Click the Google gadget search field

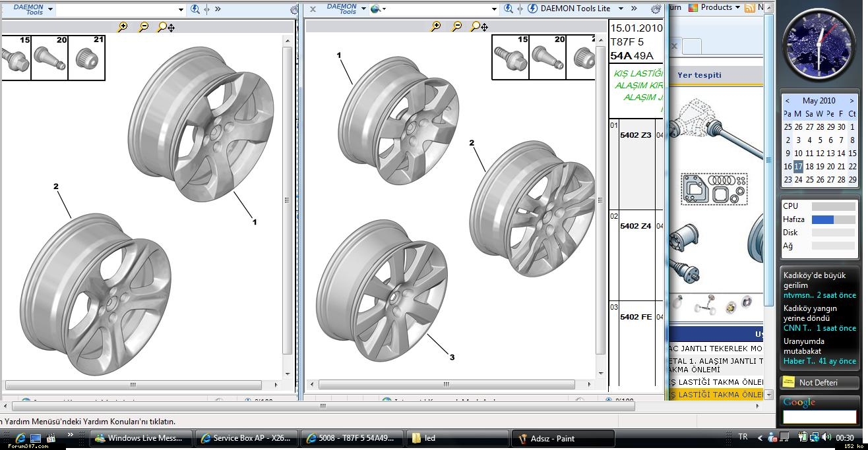point(819,416)
